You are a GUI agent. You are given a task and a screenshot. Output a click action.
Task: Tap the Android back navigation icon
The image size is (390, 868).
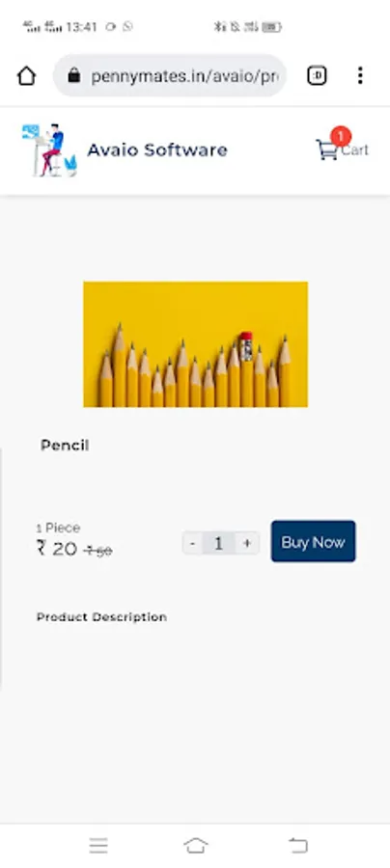(x=298, y=845)
